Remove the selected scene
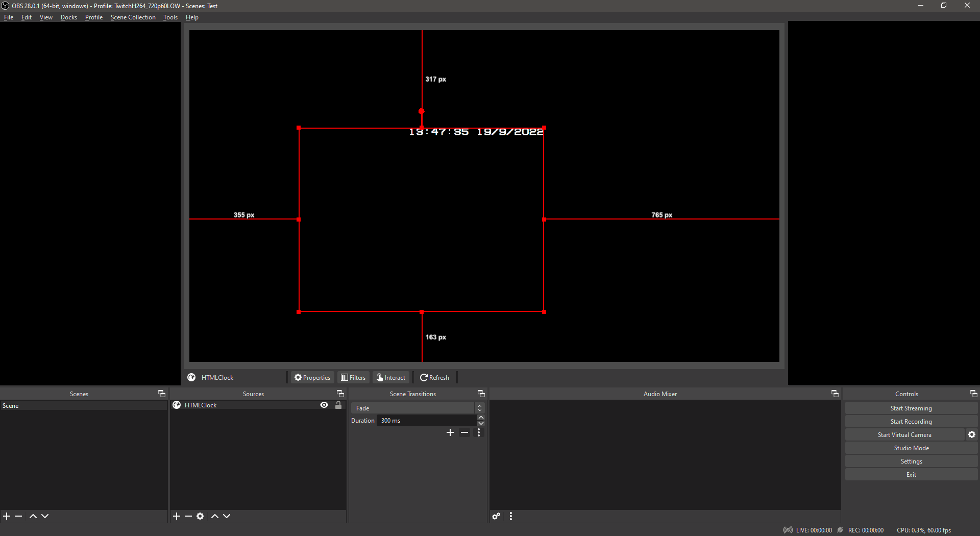 (x=18, y=516)
